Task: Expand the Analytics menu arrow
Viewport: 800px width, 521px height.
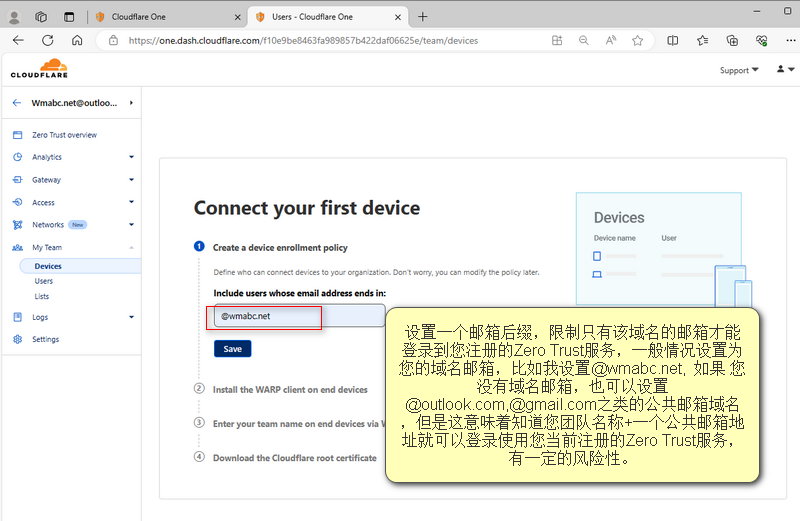Action: [x=131, y=157]
